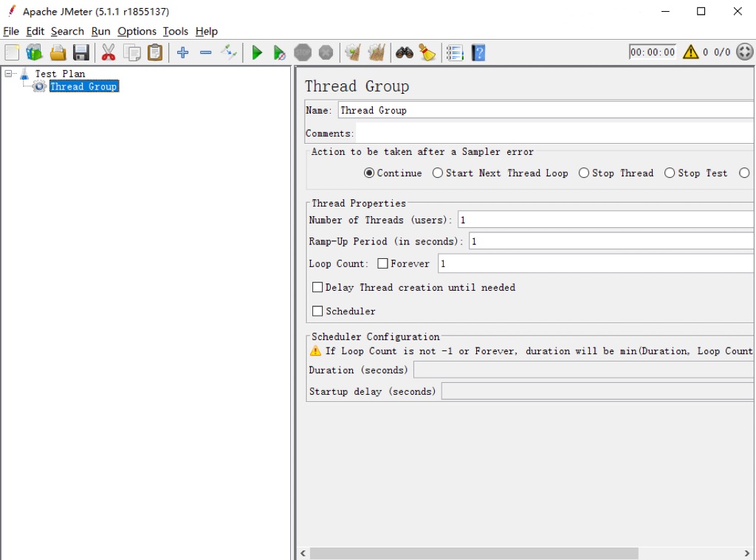Open Search with the binoculars icon

404,52
